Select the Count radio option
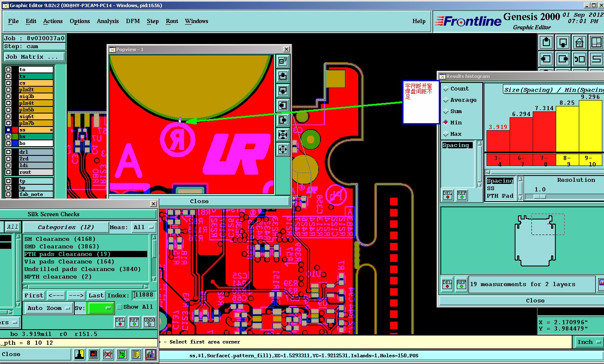 [x=446, y=89]
